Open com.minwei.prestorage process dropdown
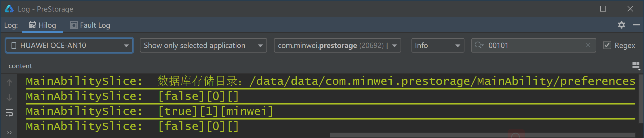This screenshot has height=138, width=644. tap(338, 45)
